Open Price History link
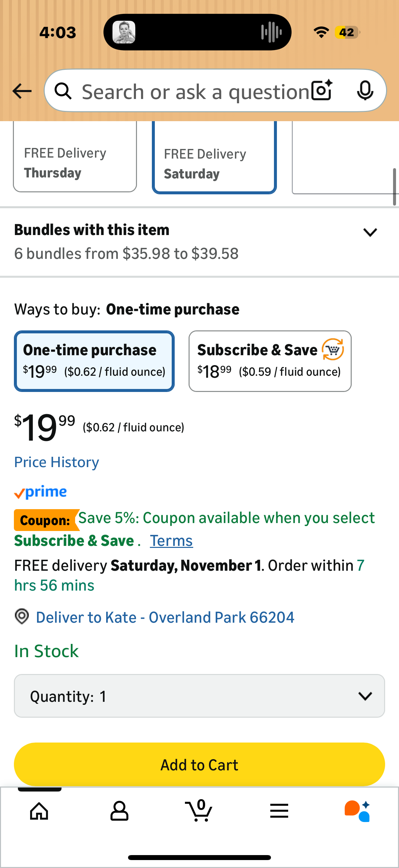Screen dimensions: 399x868 [57, 462]
